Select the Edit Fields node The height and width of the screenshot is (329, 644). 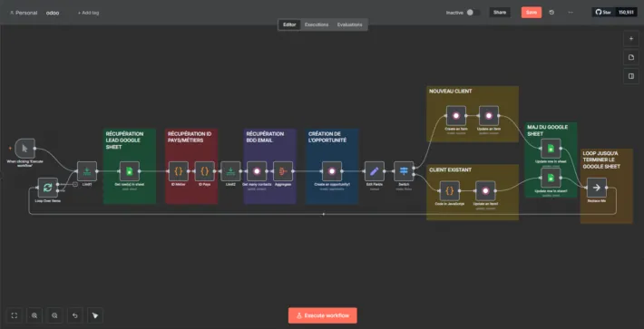pos(375,171)
